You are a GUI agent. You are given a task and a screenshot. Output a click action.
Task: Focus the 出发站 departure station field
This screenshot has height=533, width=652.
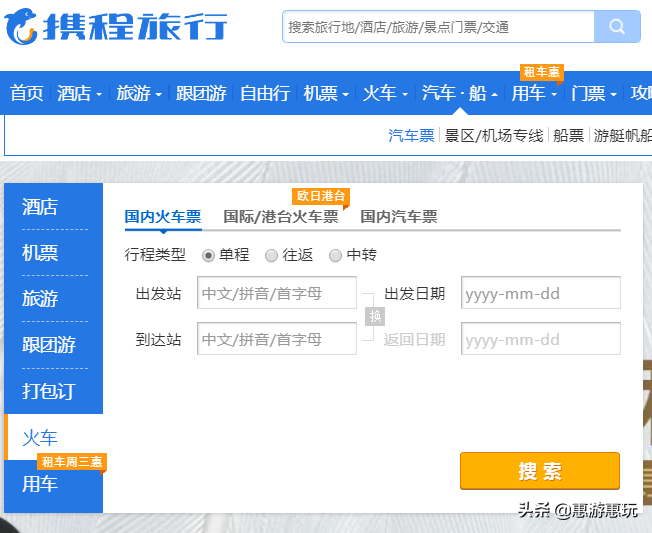click(277, 293)
